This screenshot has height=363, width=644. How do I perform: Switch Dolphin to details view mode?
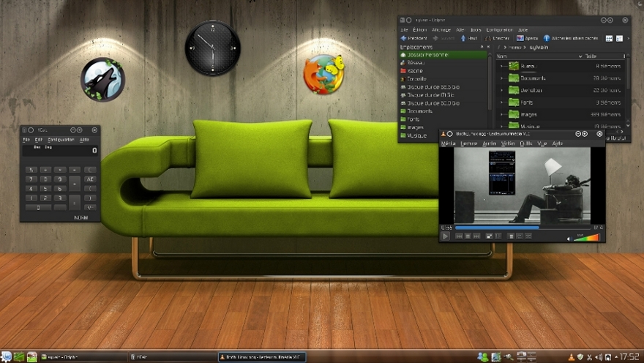point(619,38)
